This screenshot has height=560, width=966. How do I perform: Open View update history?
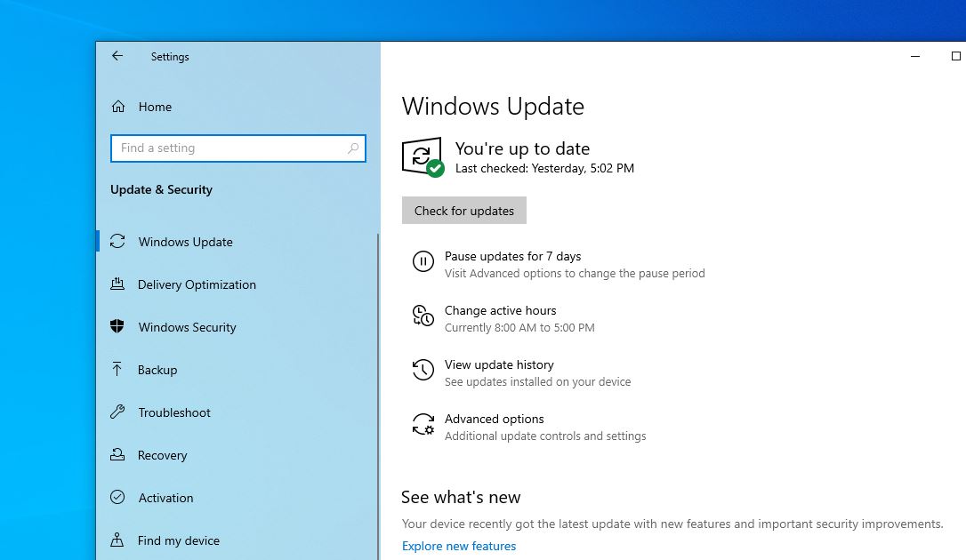point(499,365)
